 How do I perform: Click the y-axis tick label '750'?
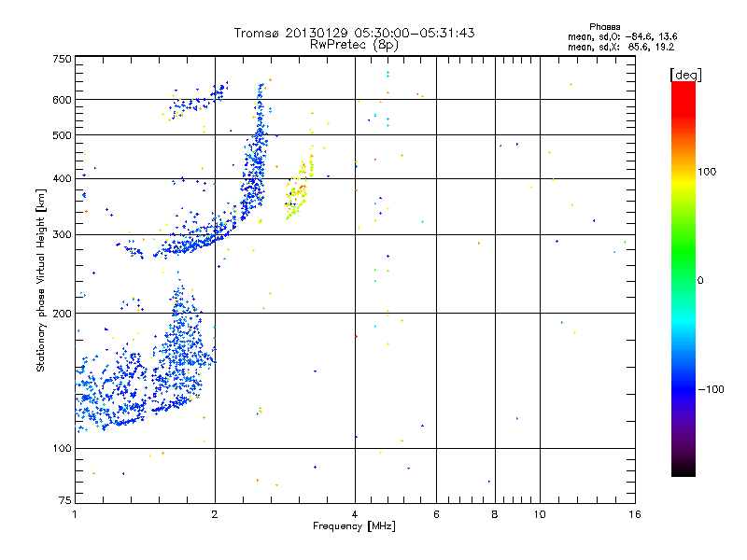pos(62,59)
